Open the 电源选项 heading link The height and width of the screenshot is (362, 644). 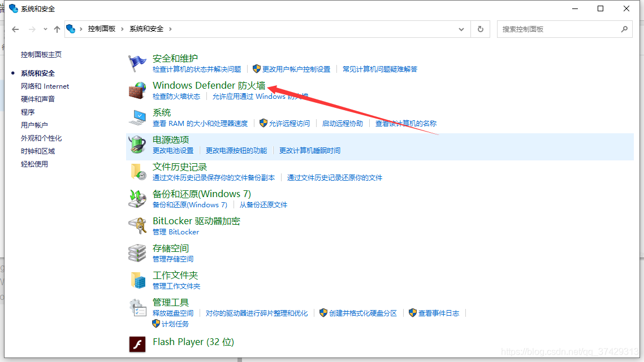170,139
